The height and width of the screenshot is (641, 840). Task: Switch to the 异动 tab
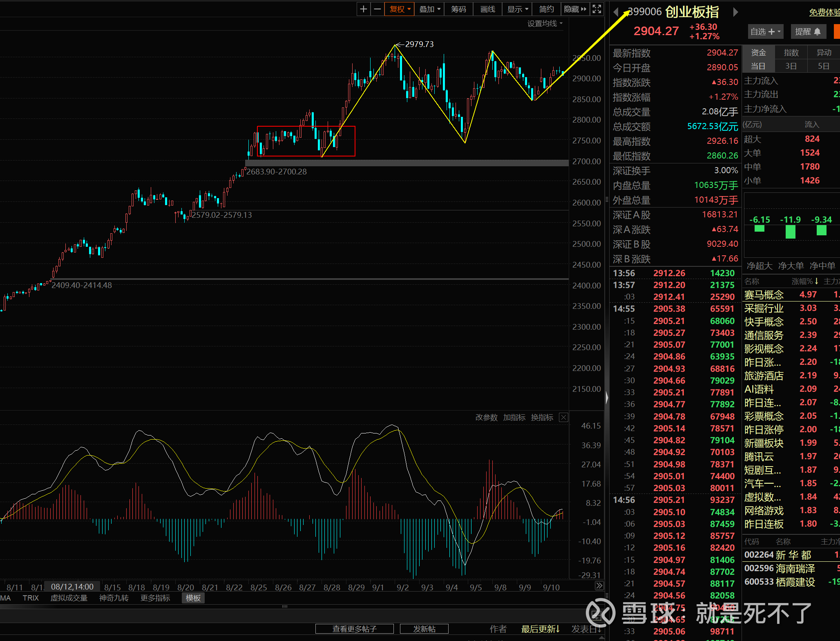[824, 52]
